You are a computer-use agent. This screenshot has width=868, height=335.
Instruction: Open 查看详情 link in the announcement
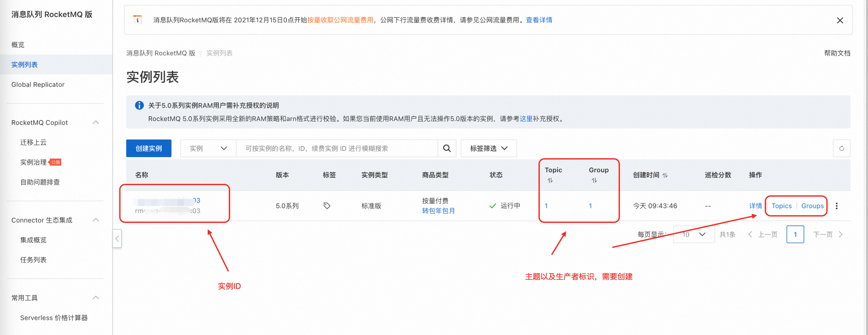coord(539,20)
